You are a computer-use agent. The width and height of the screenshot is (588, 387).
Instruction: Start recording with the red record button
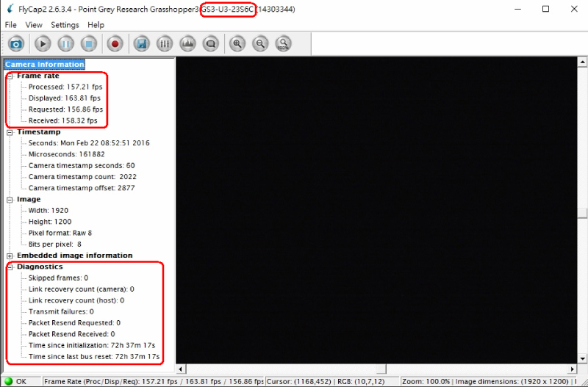tap(115, 44)
